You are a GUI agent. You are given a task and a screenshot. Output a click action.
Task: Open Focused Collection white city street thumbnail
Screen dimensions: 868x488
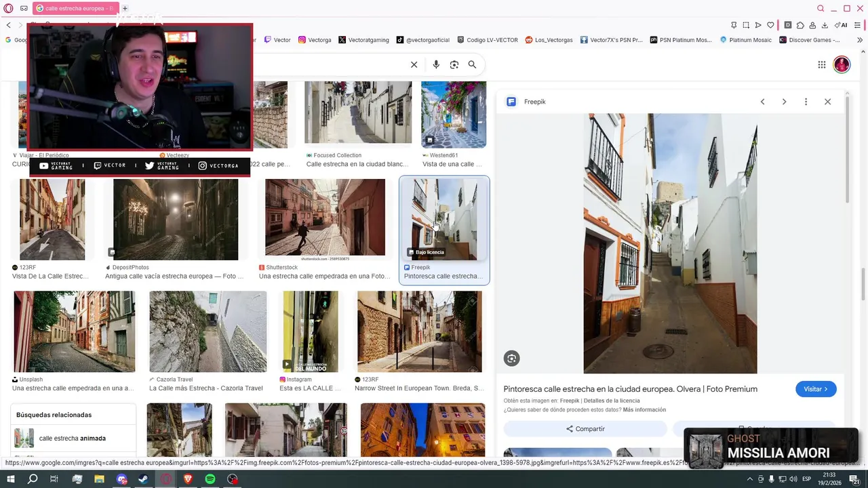(x=358, y=113)
